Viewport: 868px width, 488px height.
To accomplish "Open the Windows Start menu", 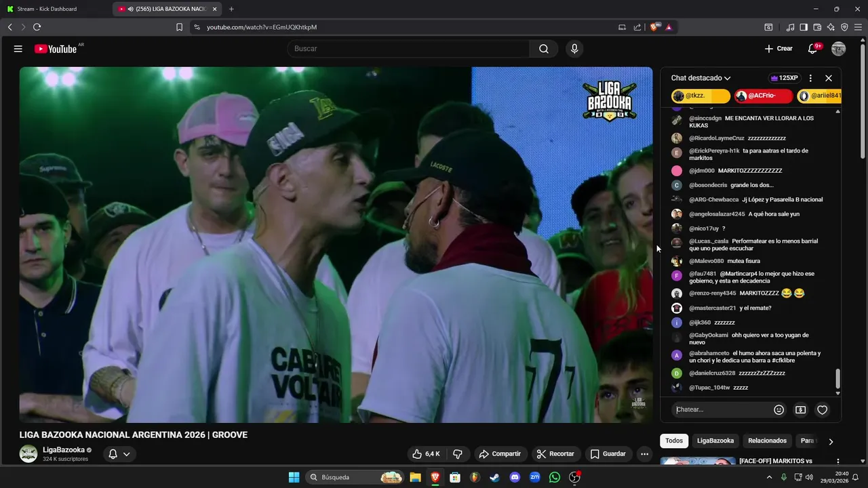I will click(x=294, y=477).
